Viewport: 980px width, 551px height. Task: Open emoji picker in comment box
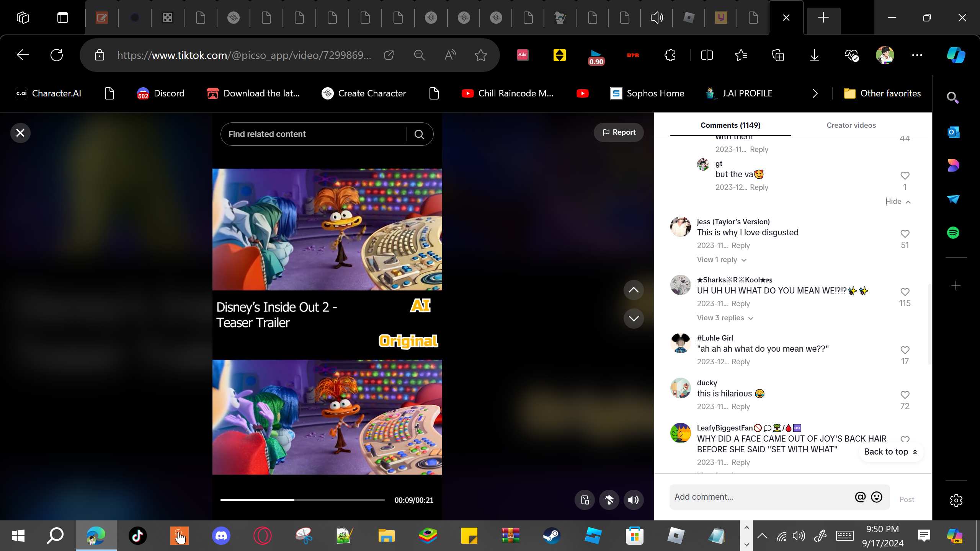pos(877,497)
